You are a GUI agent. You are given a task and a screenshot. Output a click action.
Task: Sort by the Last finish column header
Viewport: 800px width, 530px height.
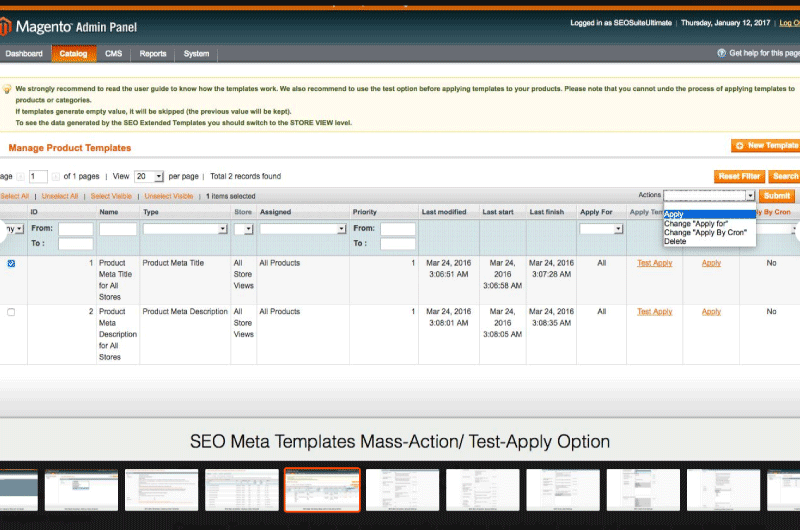click(546, 212)
